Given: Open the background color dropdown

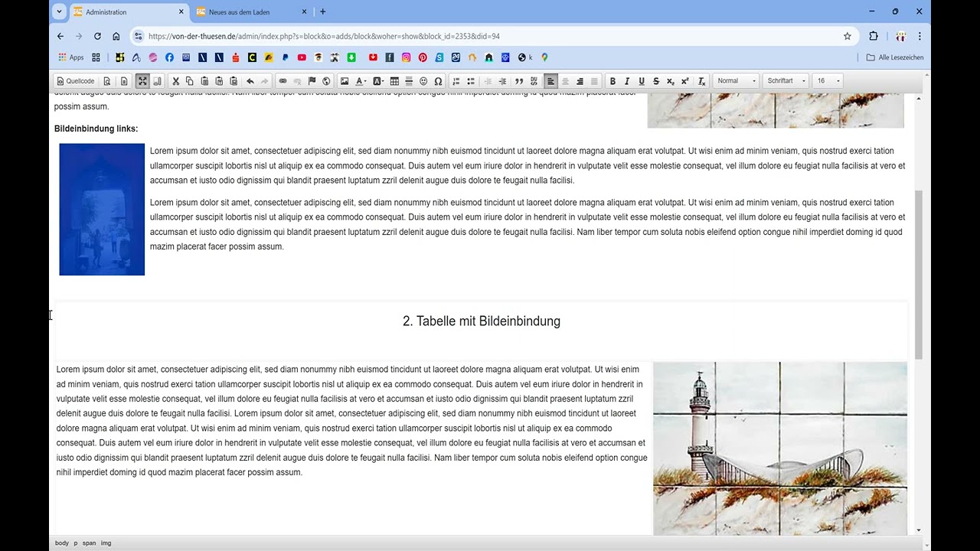Looking at the screenshot, I should (378, 81).
